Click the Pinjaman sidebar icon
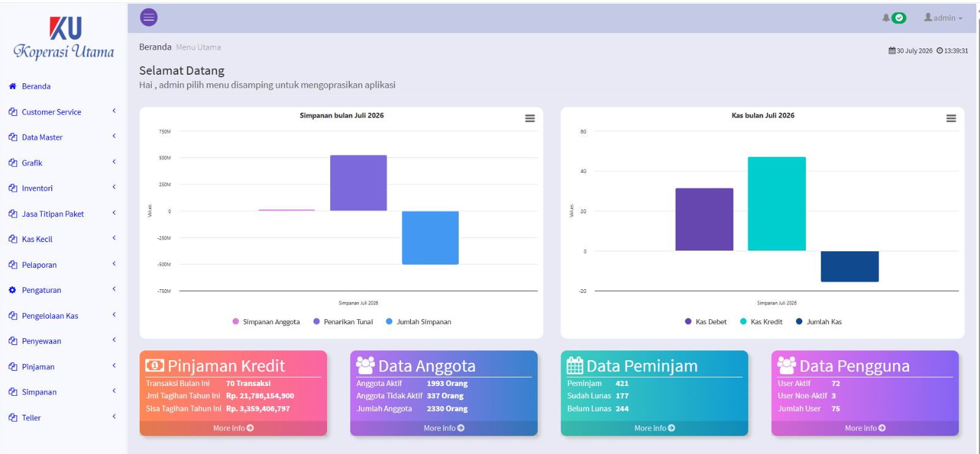980x454 pixels. 13,367
